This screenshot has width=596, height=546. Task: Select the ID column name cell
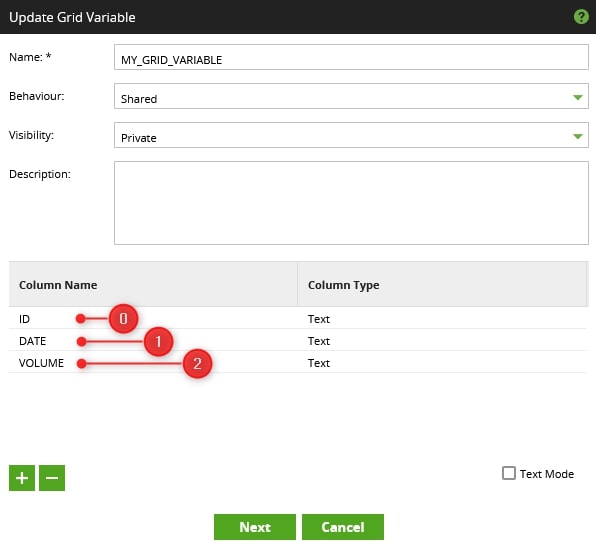pos(153,318)
